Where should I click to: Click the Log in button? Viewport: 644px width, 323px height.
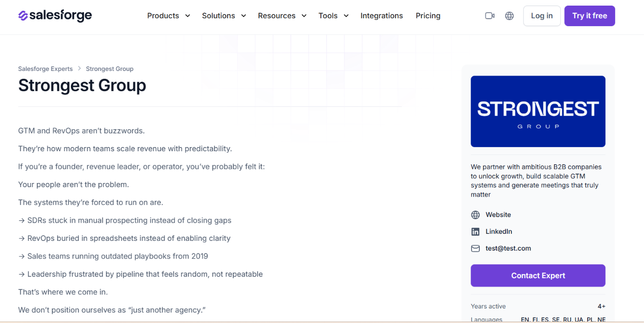(542, 16)
